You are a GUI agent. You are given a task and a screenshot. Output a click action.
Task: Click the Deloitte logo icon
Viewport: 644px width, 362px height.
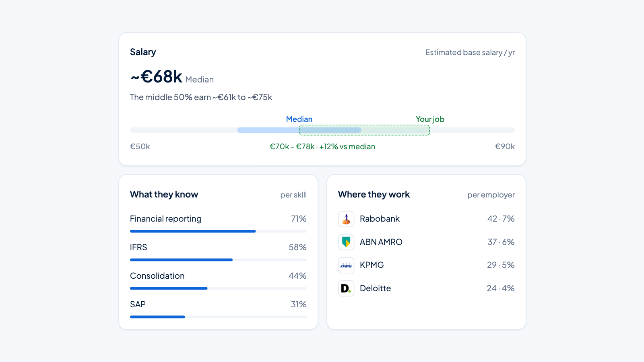click(x=346, y=288)
